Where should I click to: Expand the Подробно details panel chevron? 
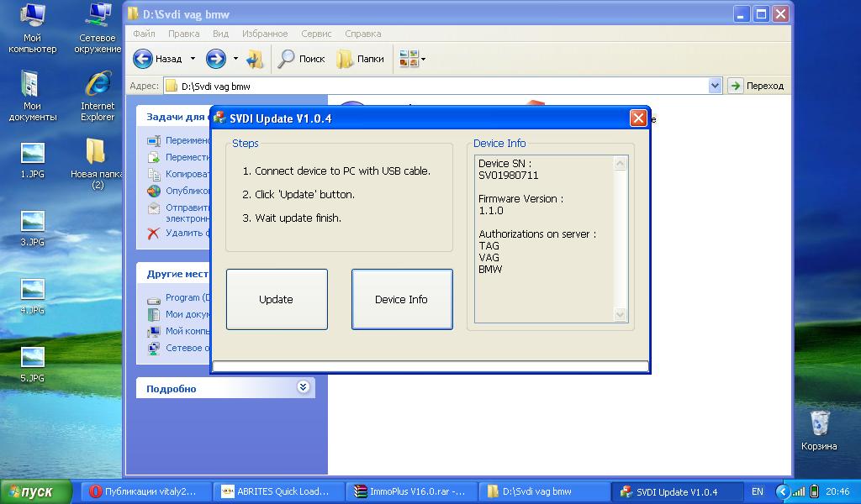303,387
